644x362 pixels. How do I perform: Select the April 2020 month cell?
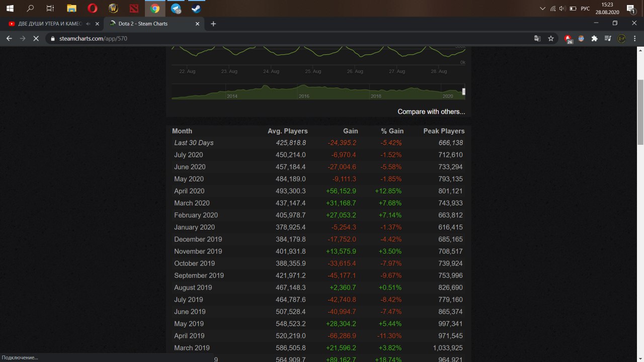(189, 191)
